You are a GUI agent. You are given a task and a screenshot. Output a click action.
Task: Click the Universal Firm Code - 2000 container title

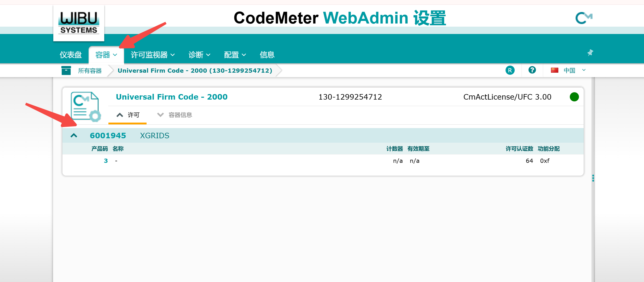pyautogui.click(x=172, y=97)
